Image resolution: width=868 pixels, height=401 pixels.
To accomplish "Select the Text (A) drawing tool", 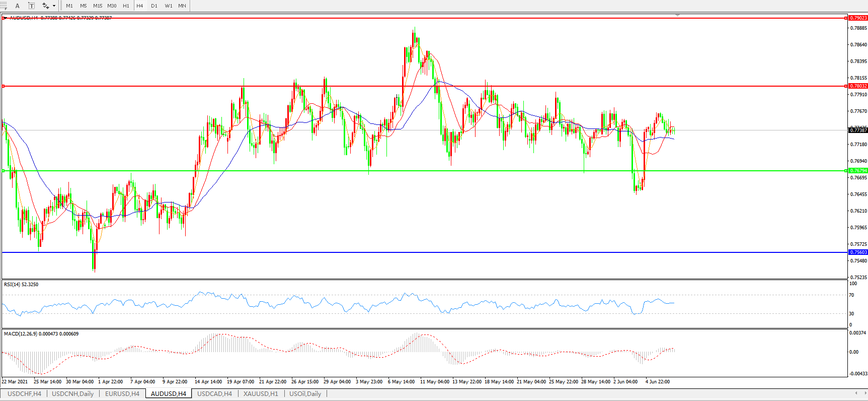I will [x=17, y=6].
